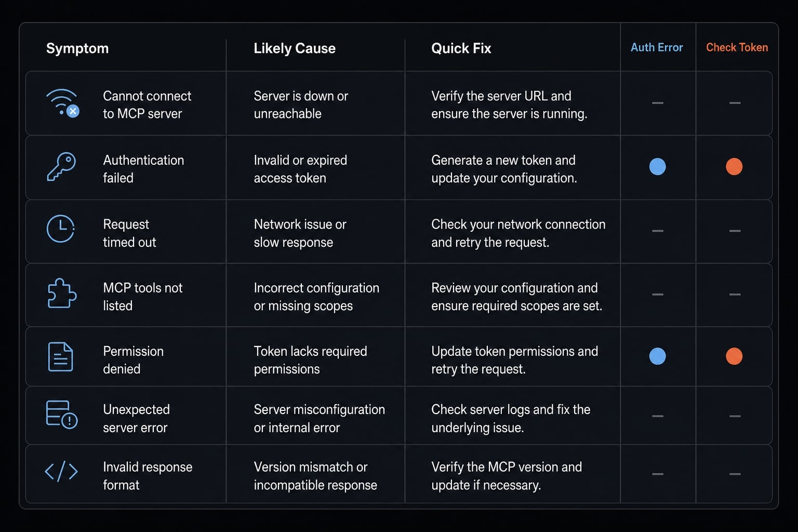Screen dimensions: 798x532
Task: Select the clock icon for Request timed out
Action: (x=61, y=229)
